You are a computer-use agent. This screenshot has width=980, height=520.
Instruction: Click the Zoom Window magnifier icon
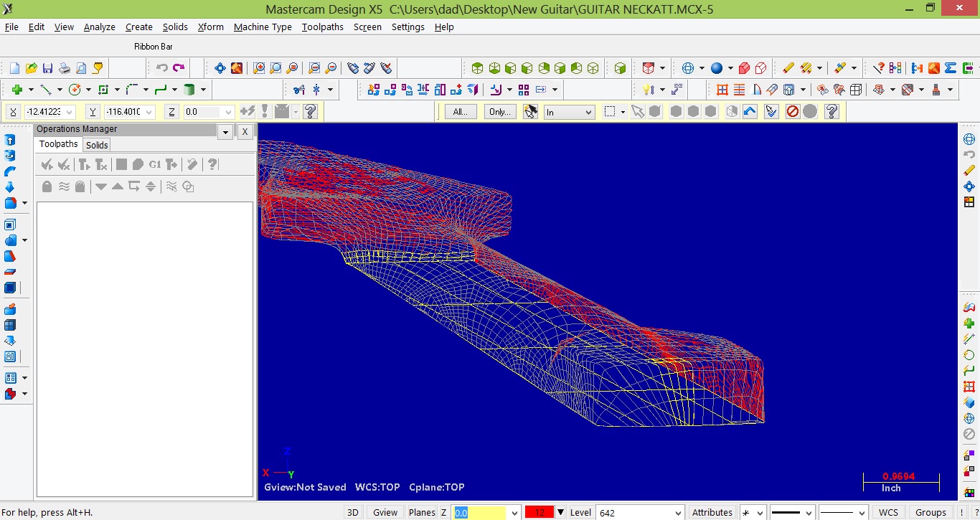click(x=259, y=68)
